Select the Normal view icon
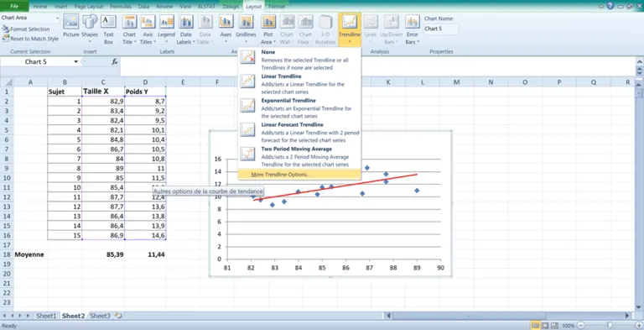Viewport: 644px width, 330px height. click(536, 326)
